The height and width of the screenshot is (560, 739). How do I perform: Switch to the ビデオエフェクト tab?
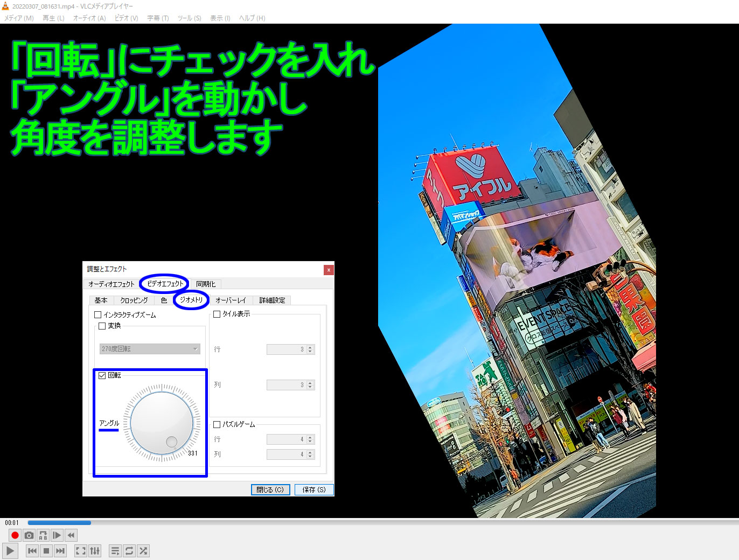click(165, 284)
